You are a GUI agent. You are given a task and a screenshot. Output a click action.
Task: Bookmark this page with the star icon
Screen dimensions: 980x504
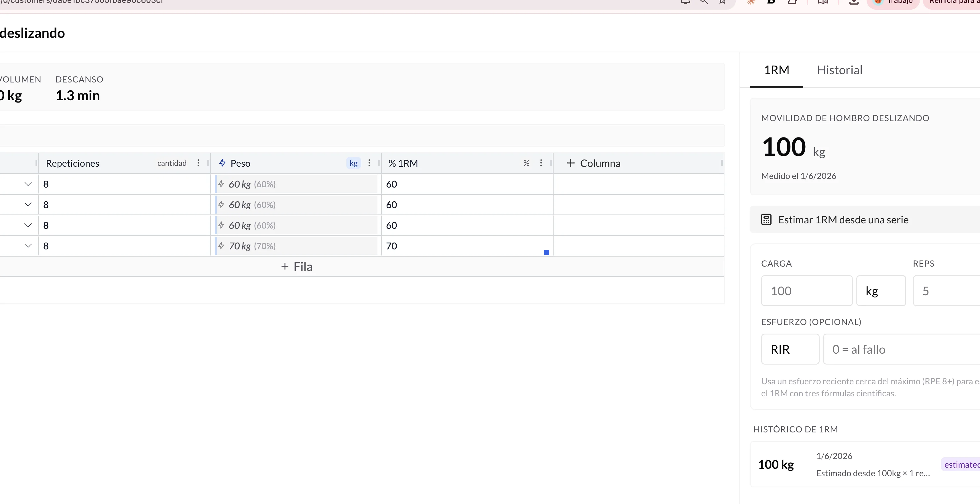722,1
